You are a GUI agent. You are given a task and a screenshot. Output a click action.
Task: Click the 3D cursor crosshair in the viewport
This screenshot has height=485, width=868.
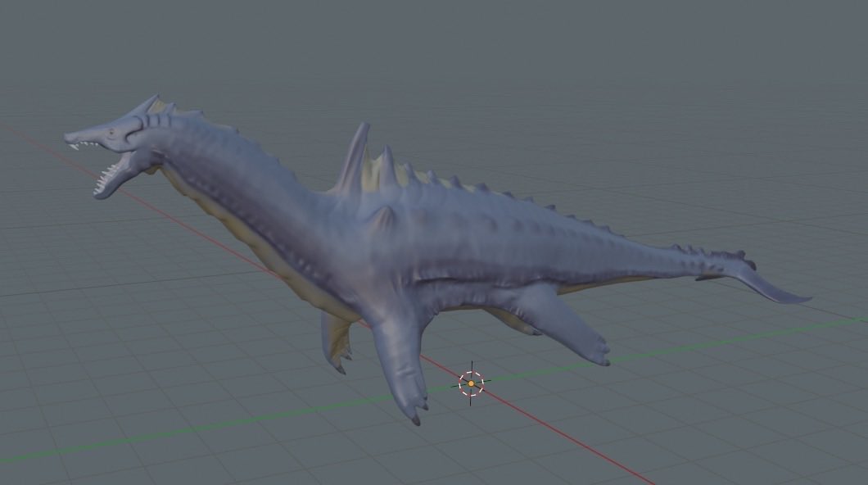point(471,383)
